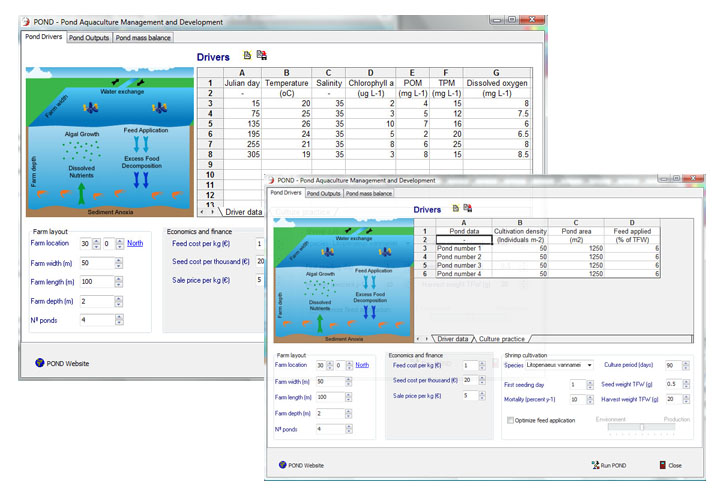Enable Optimize feed application checkbox
This screenshot has height=500, width=720.
tap(510, 420)
